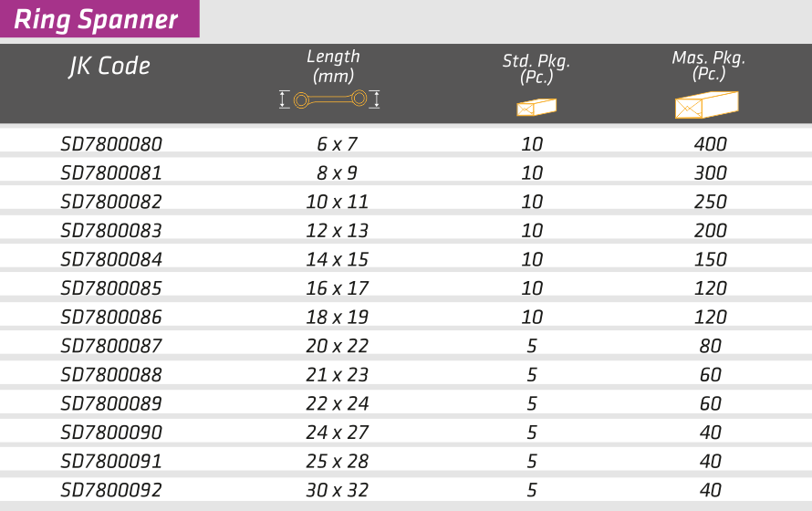812x511 pixels.
Task: Click the Std. Pkg. (Pc.) header
Action: (536, 69)
